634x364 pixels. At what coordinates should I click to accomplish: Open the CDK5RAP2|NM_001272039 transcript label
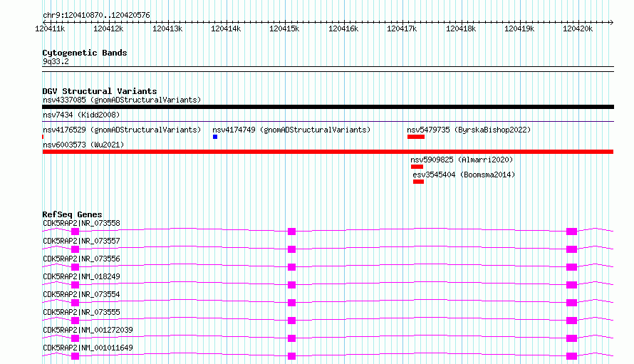pos(88,330)
